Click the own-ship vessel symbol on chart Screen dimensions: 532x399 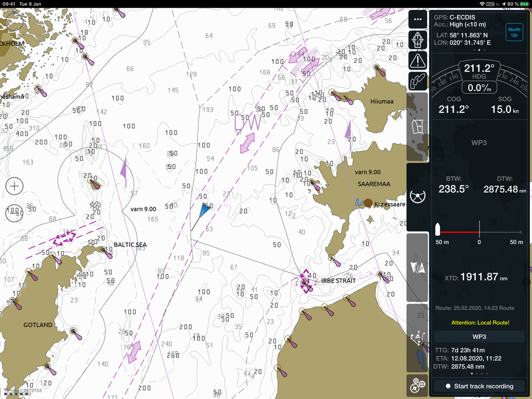click(204, 209)
